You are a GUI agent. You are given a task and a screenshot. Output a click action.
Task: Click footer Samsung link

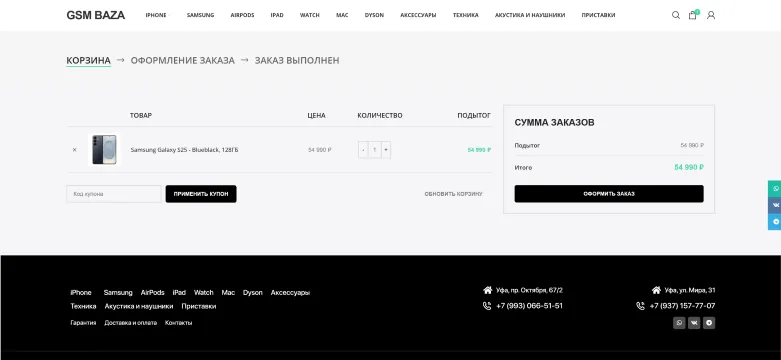[x=118, y=293]
